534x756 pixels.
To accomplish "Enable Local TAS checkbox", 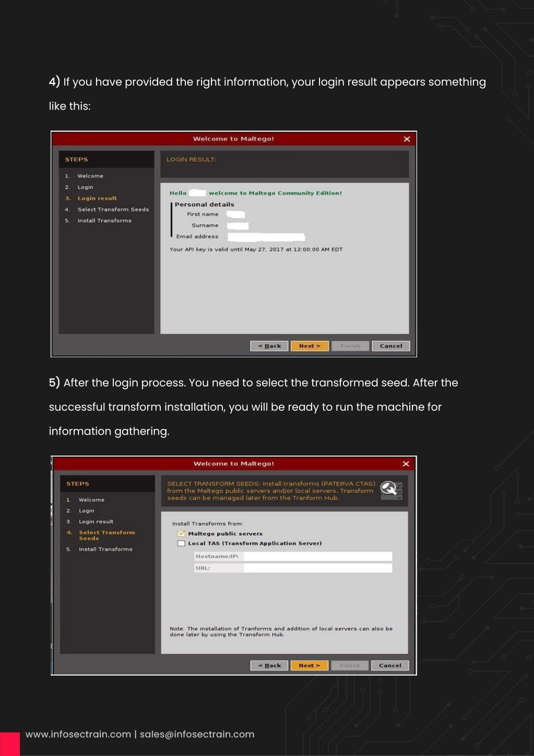I will (181, 543).
